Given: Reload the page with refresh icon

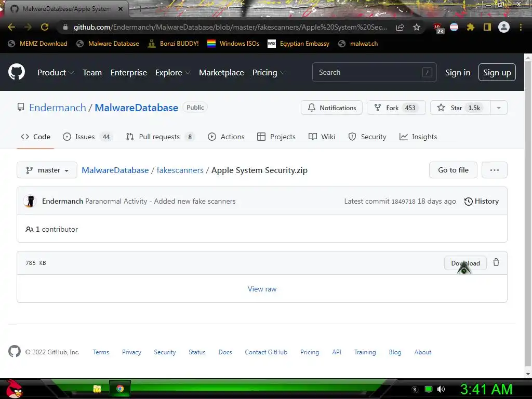Looking at the screenshot, I should click(x=45, y=27).
